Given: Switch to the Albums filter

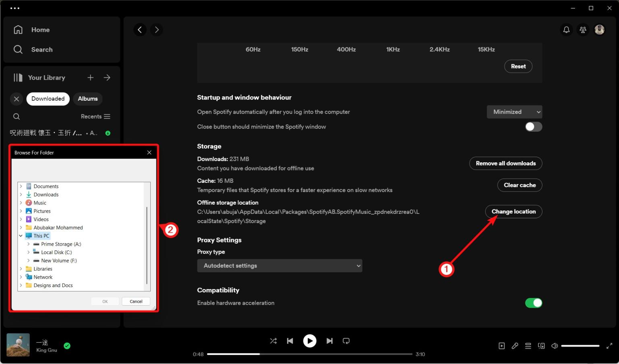Looking at the screenshot, I should pyautogui.click(x=87, y=99).
